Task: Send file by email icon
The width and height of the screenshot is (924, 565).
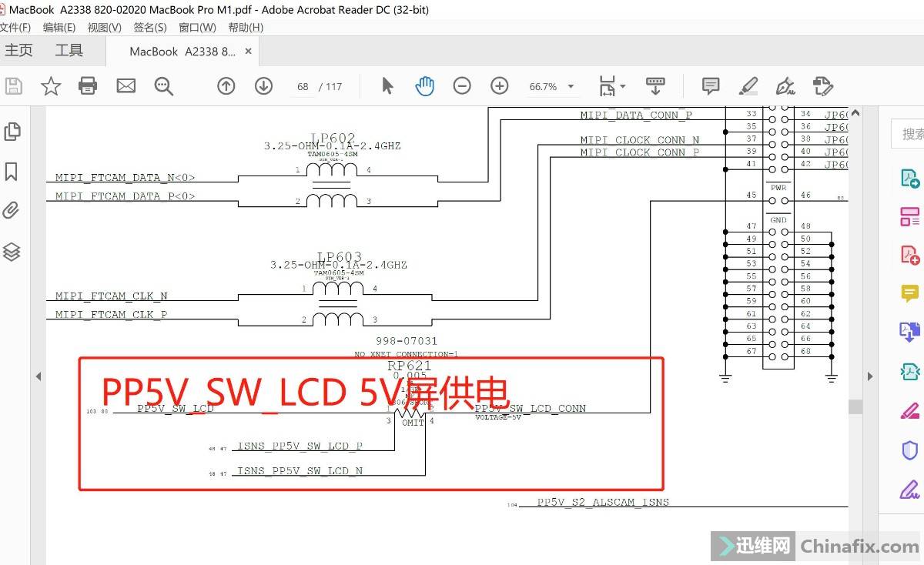Action: [x=126, y=86]
